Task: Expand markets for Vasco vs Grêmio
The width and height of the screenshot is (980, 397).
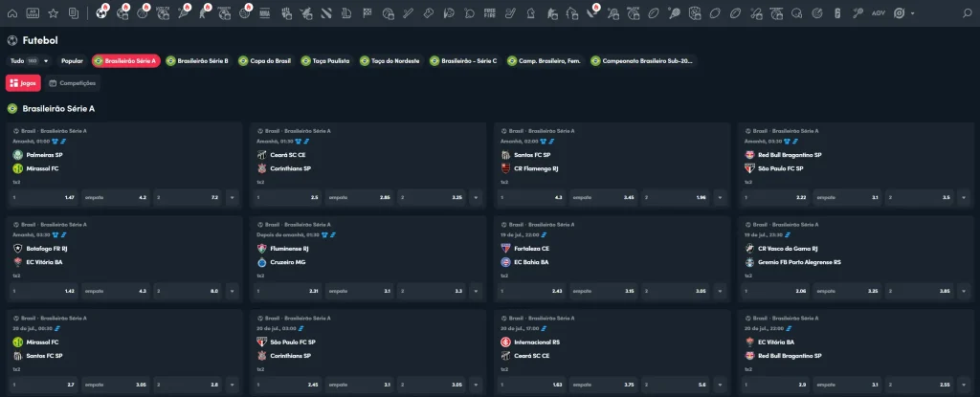Action: tap(965, 292)
